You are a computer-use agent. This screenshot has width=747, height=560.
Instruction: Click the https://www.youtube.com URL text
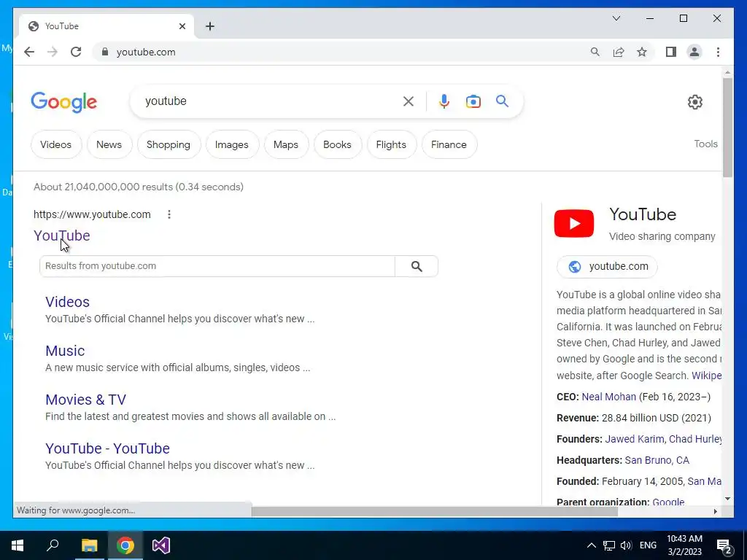92,214
